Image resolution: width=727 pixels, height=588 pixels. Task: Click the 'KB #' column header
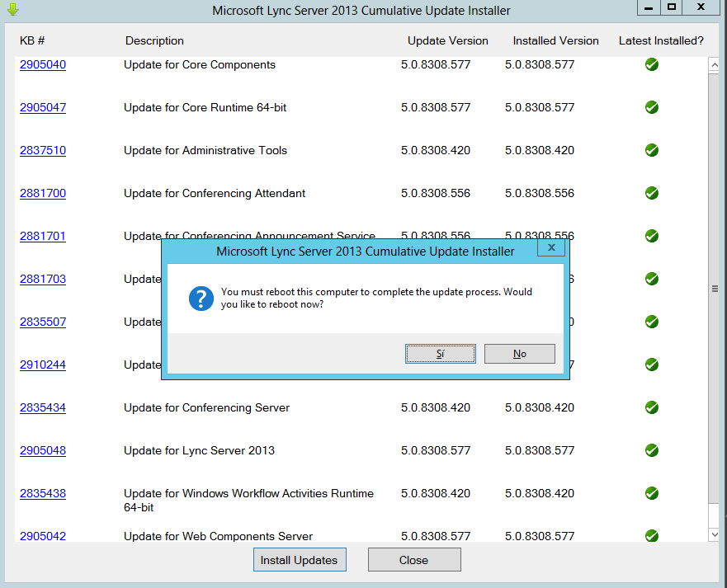pos(32,40)
